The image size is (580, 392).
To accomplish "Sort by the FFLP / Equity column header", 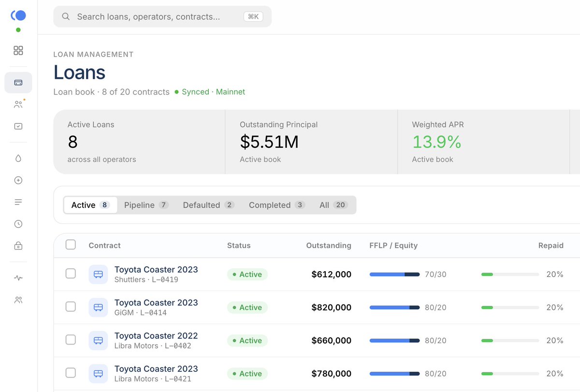I will [393, 246].
